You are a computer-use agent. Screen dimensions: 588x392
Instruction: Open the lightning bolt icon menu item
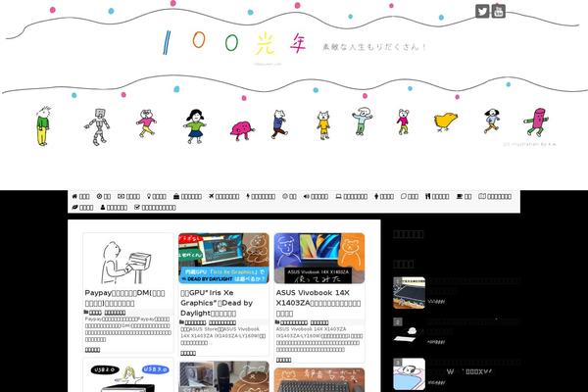point(261,196)
